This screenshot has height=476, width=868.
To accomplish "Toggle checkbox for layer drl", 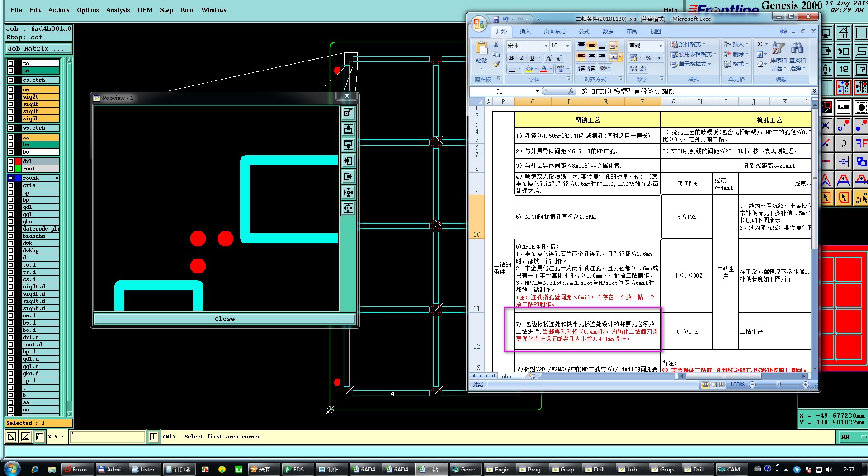I will [x=11, y=161].
